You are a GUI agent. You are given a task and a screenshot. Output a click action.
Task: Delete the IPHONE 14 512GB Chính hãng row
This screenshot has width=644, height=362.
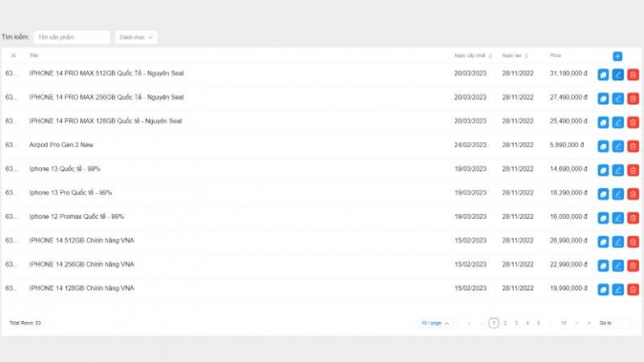633,242
